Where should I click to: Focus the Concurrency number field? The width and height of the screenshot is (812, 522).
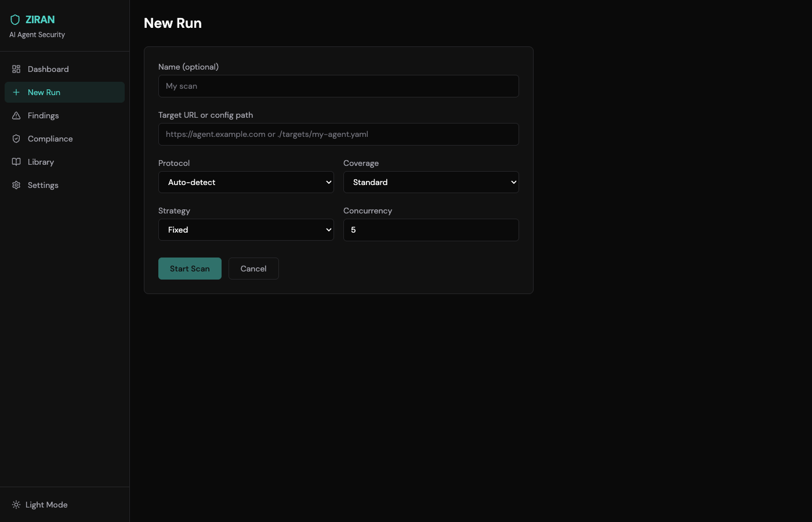[431, 230]
